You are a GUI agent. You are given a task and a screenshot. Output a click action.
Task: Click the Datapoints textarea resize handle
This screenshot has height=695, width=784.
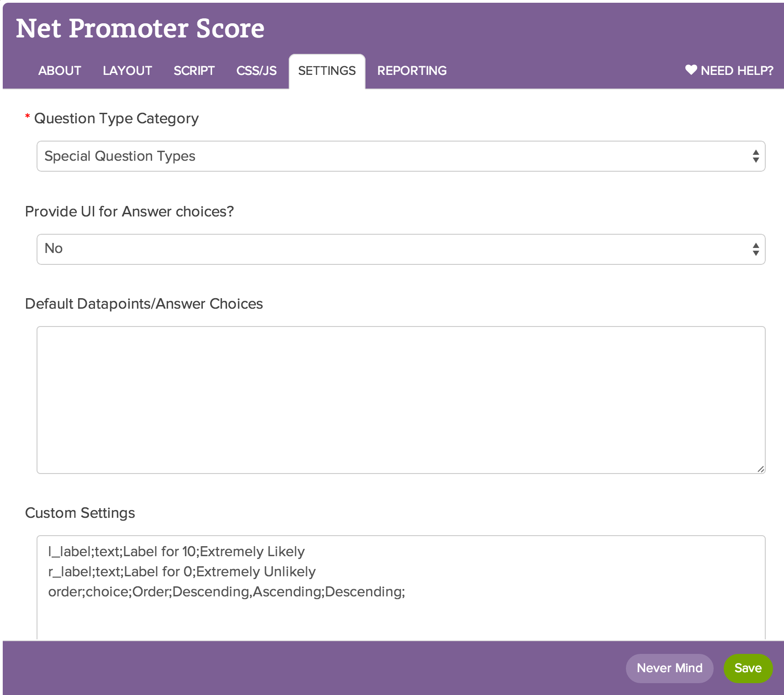click(761, 469)
